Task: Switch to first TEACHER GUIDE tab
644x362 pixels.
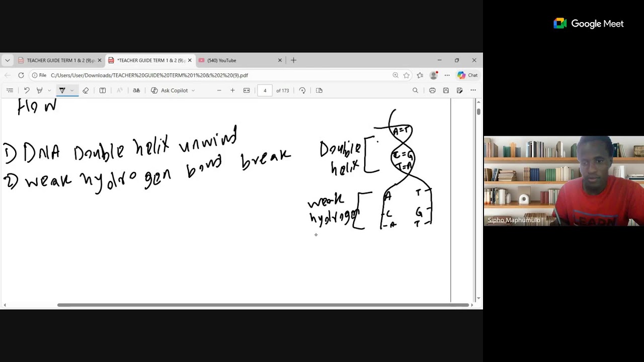Action: [60, 60]
